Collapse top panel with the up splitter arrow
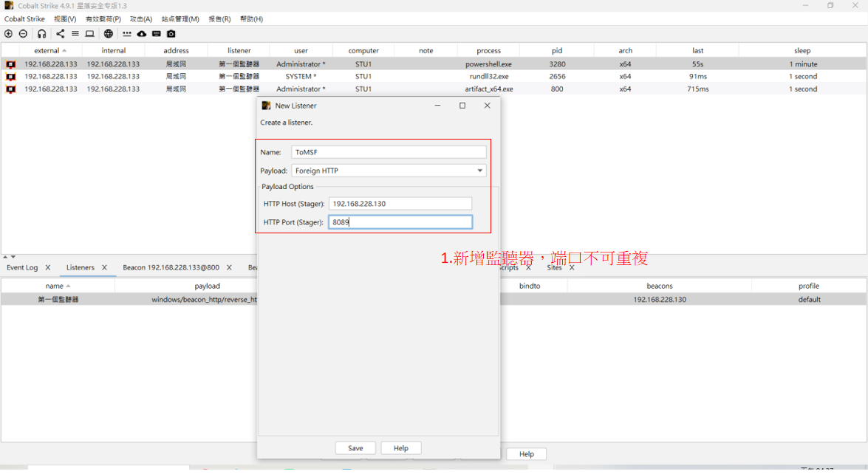 [x=5, y=257]
